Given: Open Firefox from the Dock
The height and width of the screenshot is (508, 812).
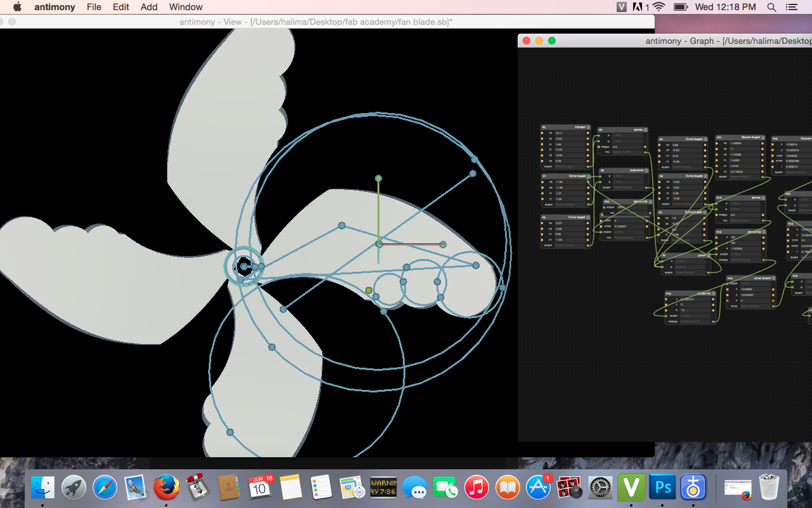Looking at the screenshot, I should tap(166, 488).
